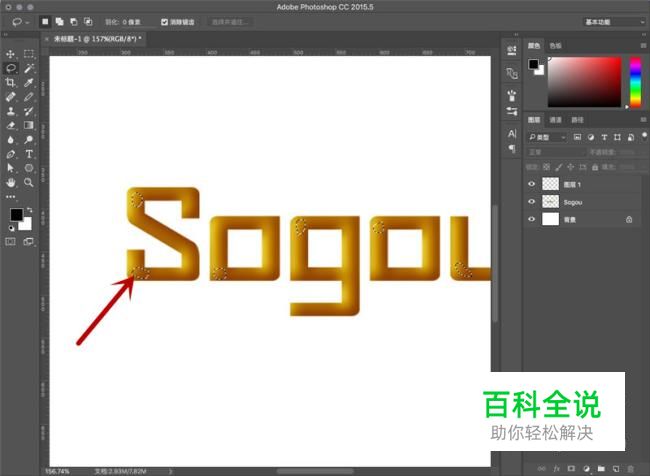Close the untitled document tab
Screen dimensions: 650x476
pyautogui.click(x=46, y=39)
